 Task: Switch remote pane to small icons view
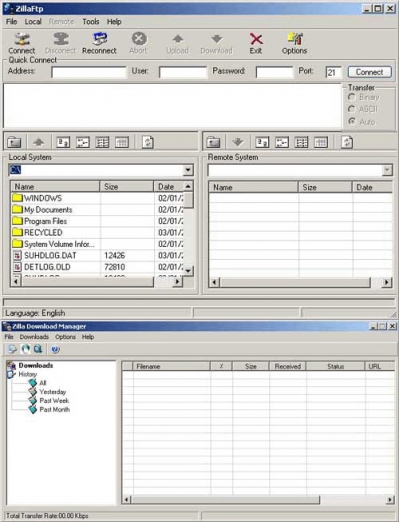(282, 143)
